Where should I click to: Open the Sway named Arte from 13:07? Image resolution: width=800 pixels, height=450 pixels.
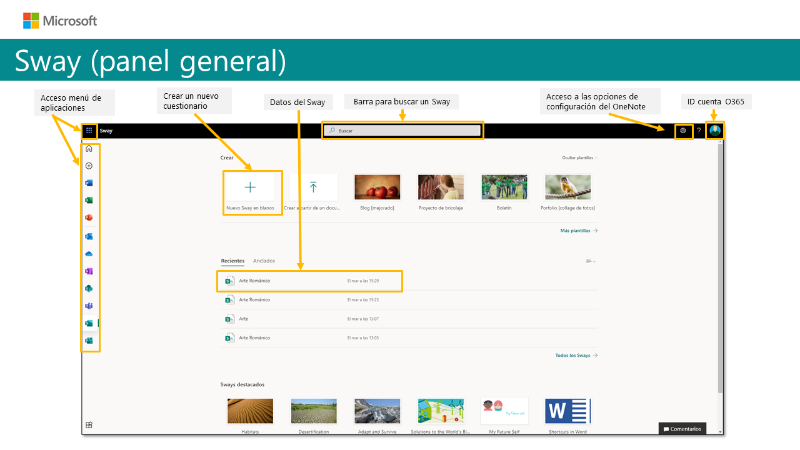click(x=409, y=319)
